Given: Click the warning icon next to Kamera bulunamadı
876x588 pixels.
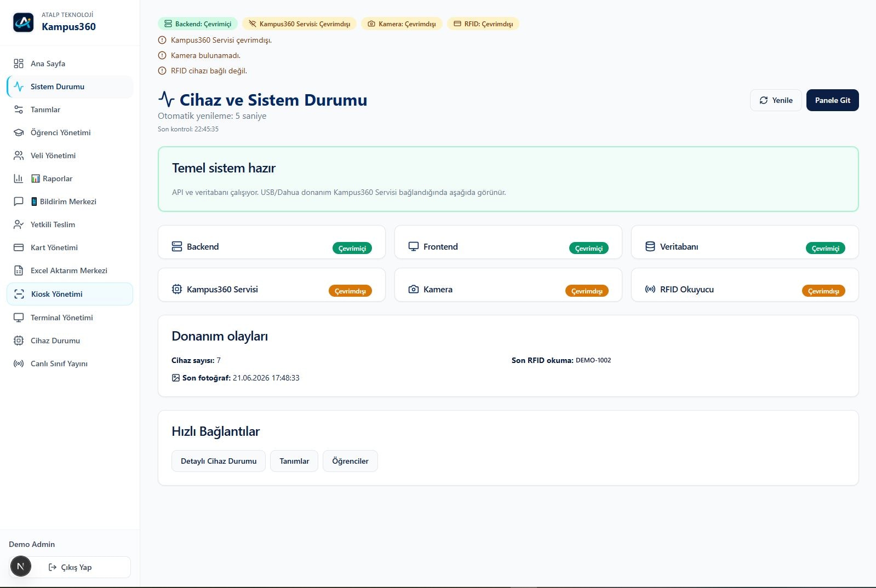Looking at the screenshot, I should tap(162, 55).
